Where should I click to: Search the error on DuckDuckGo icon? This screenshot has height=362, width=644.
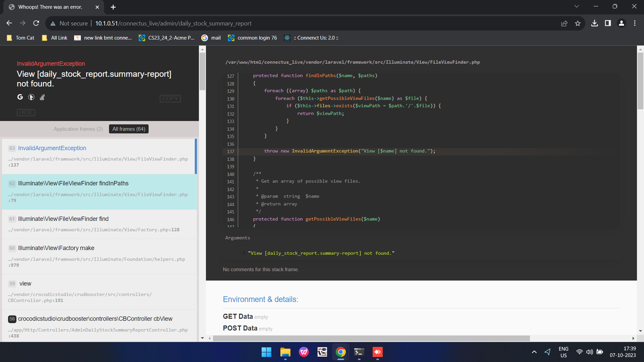tap(31, 97)
